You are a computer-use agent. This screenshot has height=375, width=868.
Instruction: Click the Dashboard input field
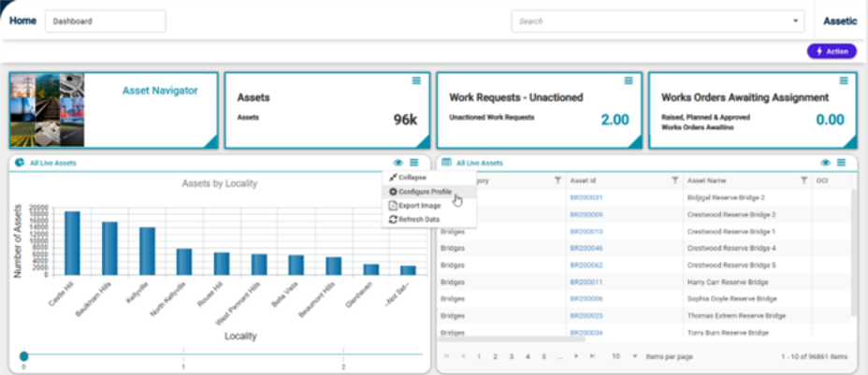[105, 21]
